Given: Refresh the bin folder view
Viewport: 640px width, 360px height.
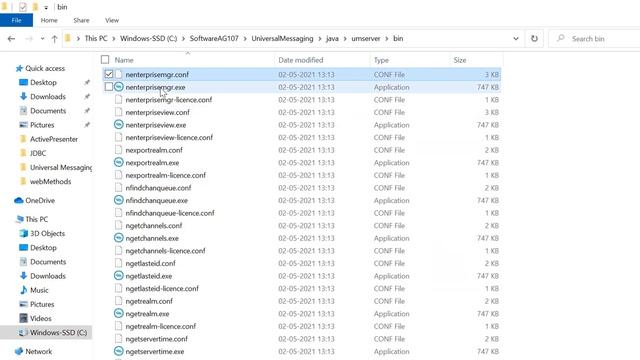Looking at the screenshot, I should coord(534,38).
